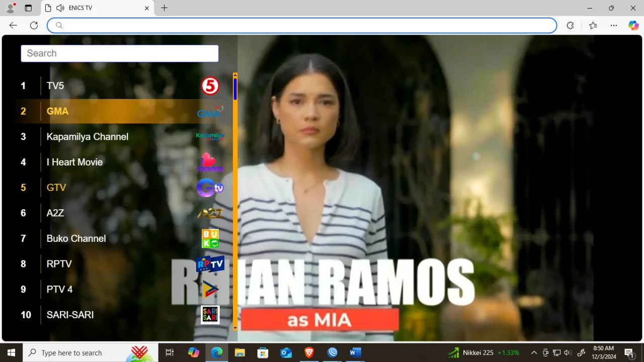Open Word from taskbar
The height and width of the screenshot is (362, 644).
(355, 352)
